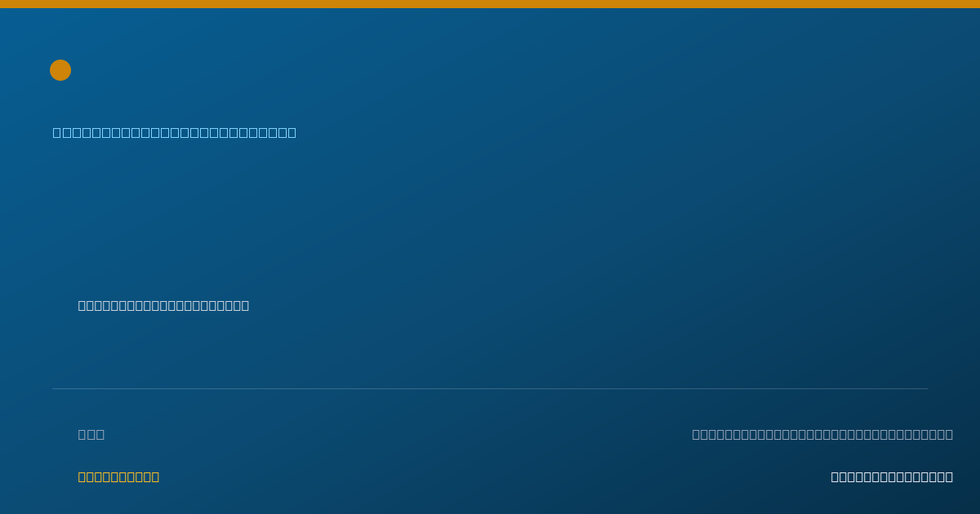The height and width of the screenshot is (514, 980).
Task: Click the orange circle logo
Action: click(x=60, y=70)
